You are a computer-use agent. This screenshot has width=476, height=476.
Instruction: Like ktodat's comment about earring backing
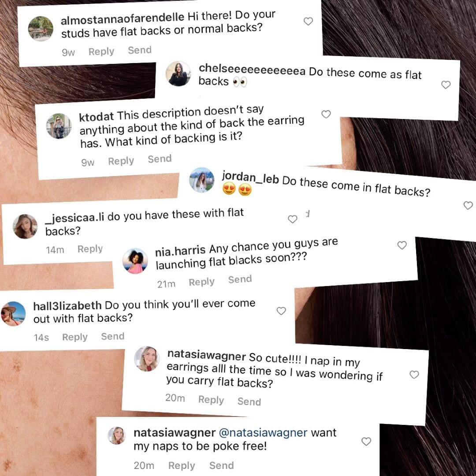pyautogui.click(x=326, y=114)
